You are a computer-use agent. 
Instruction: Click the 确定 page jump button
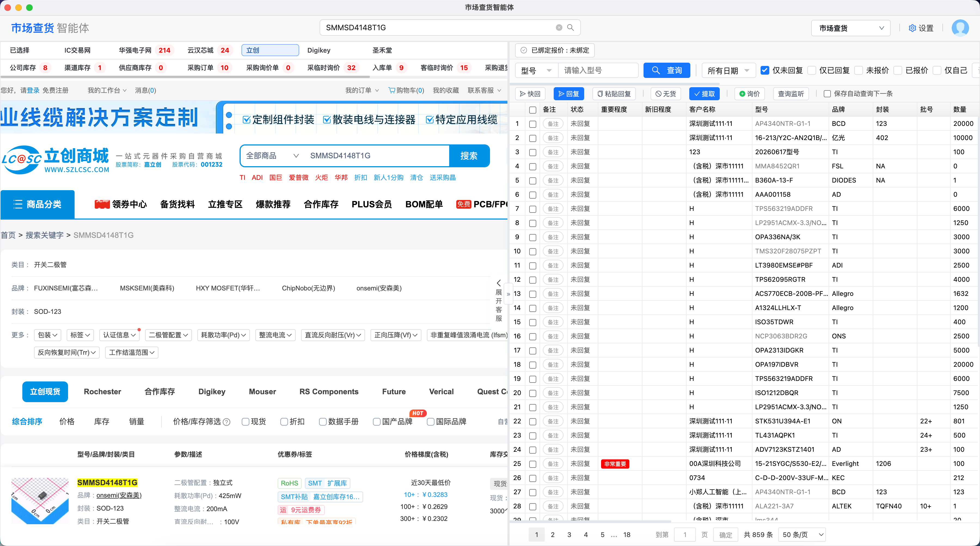coord(725,535)
